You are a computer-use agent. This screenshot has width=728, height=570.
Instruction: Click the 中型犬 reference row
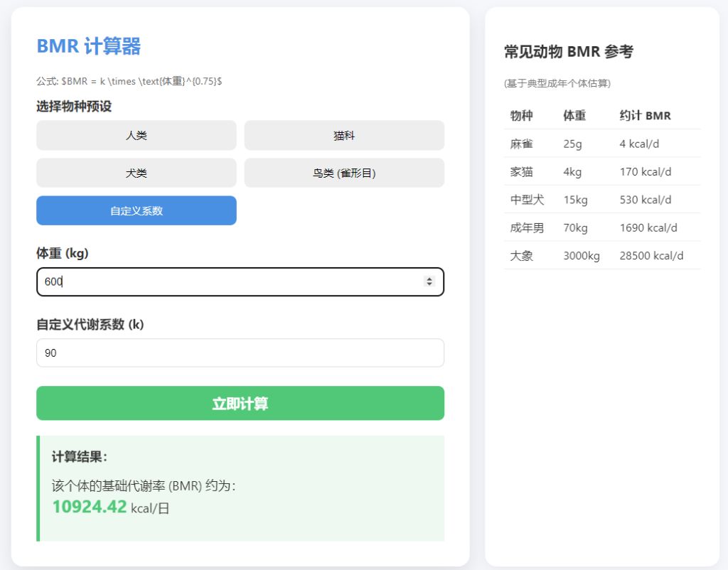click(601, 200)
